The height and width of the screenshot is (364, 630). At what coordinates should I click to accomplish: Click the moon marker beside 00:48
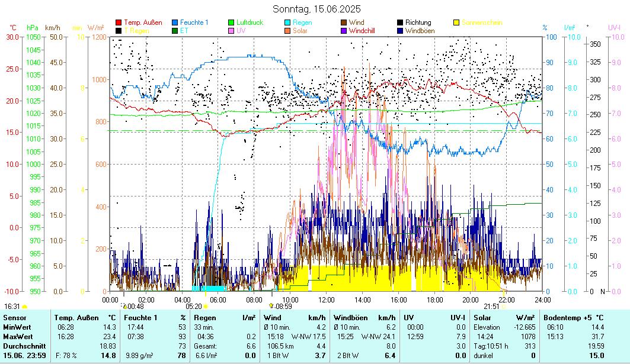click(x=124, y=306)
